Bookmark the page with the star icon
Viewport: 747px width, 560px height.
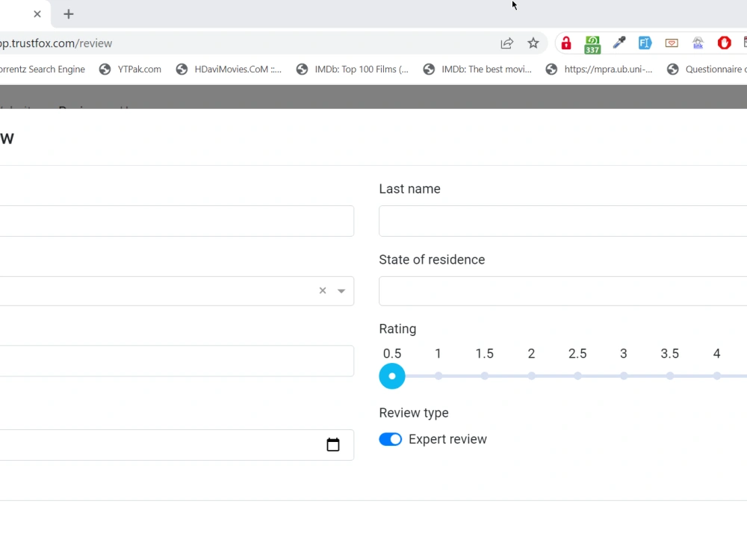[x=533, y=43]
